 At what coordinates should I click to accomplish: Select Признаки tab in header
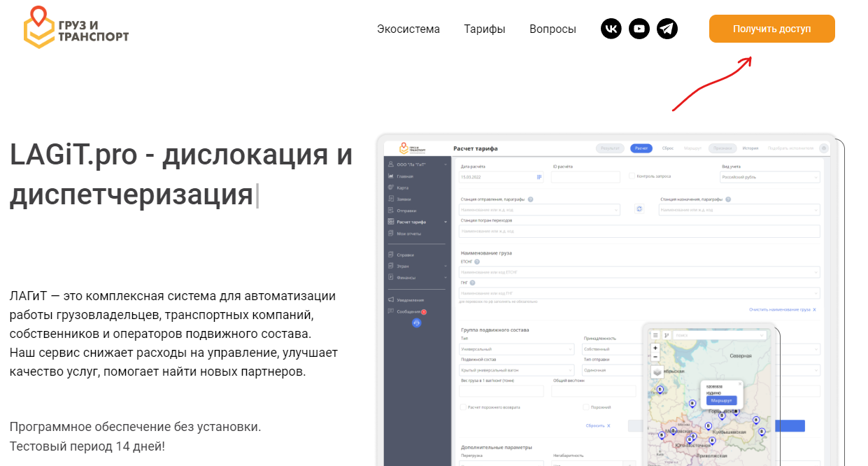coord(723,148)
